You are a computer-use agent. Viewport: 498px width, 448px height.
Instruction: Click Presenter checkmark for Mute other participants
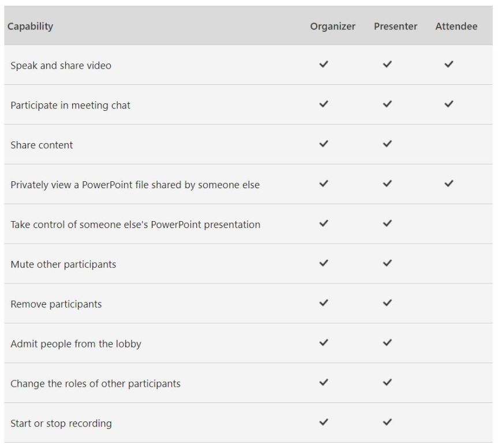[x=387, y=263]
